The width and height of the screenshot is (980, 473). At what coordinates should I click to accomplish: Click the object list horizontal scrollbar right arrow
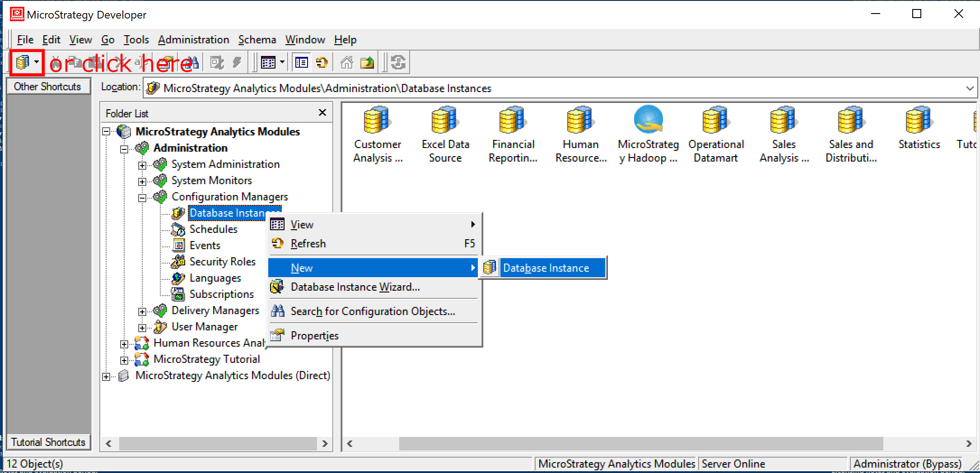click(x=969, y=444)
